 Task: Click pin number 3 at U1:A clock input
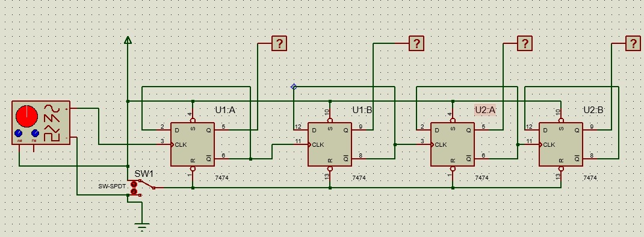pos(163,141)
